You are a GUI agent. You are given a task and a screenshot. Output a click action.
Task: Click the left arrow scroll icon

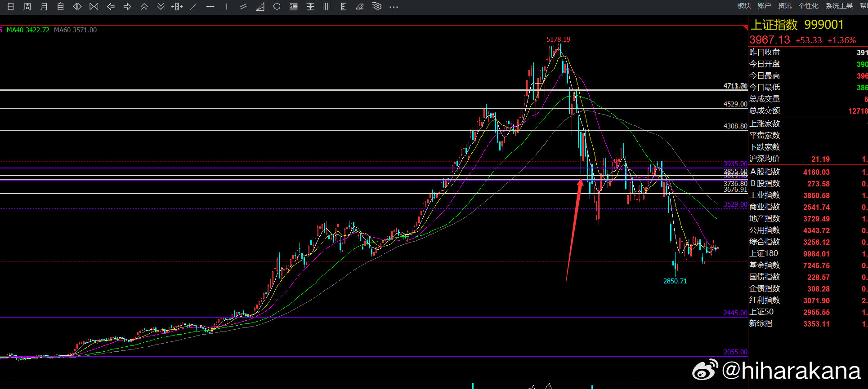click(x=111, y=7)
